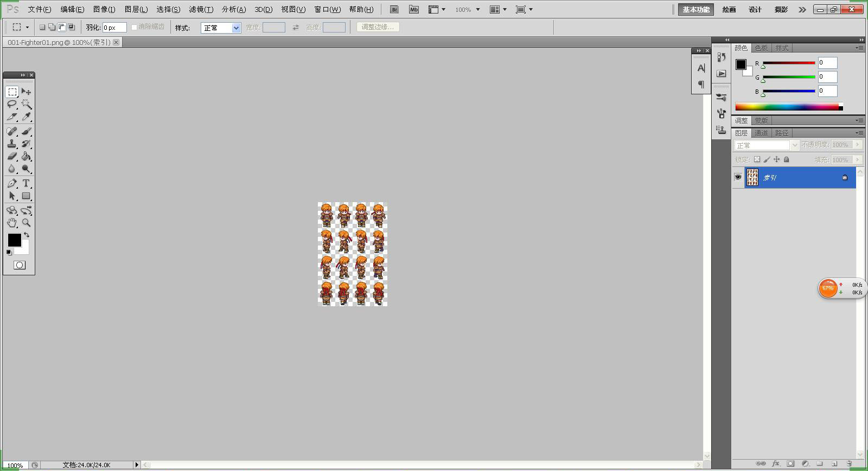Click the R value input field

pos(827,62)
